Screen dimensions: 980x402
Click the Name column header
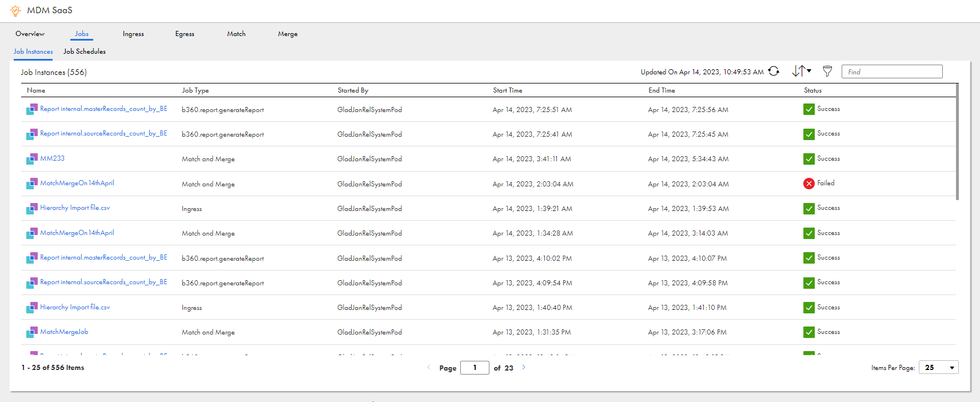(x=36, y=90)
